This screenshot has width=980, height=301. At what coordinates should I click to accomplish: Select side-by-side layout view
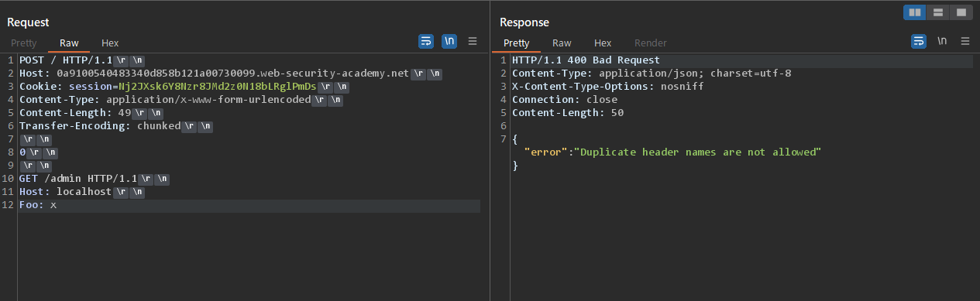click(915, 12)
